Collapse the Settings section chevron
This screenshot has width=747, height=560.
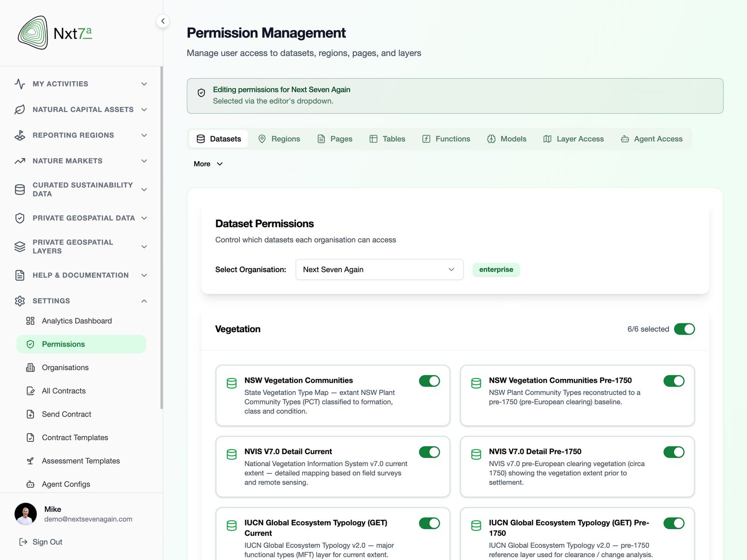(x=144, y=301)
